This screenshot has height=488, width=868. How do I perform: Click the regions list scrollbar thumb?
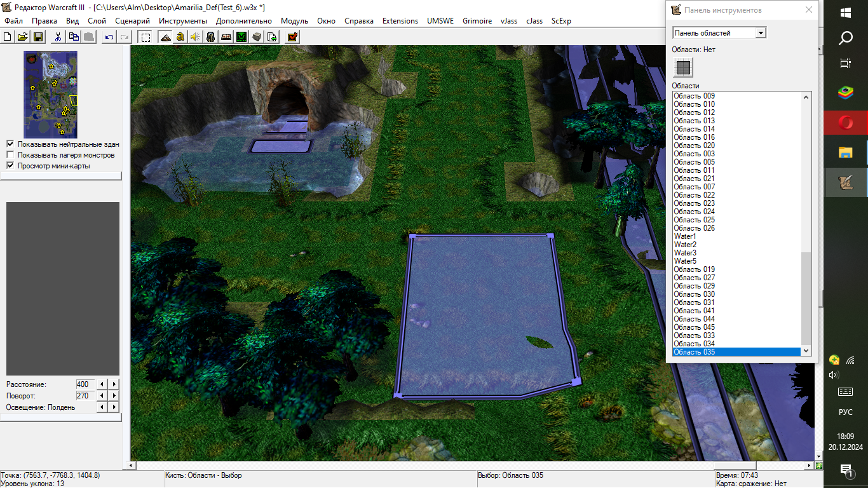point(806,299)
